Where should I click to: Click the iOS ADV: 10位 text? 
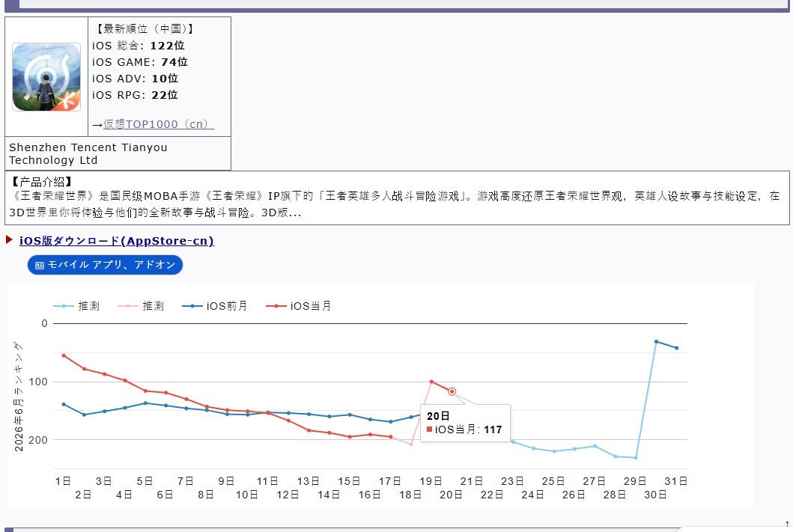[x=135, y=79]
